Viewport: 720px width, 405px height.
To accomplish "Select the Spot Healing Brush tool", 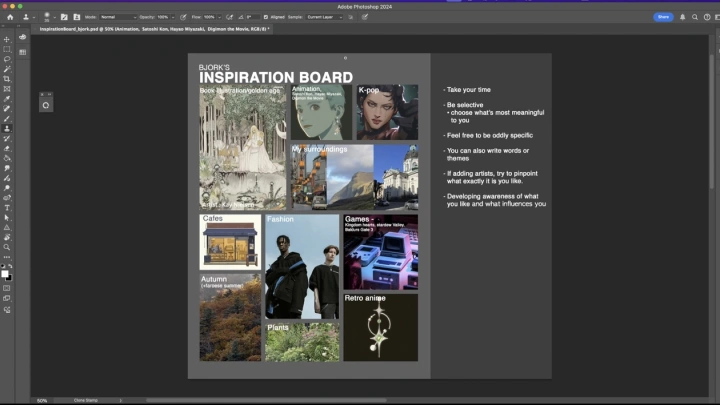I will pyautogui.click(x=6, y=109).
